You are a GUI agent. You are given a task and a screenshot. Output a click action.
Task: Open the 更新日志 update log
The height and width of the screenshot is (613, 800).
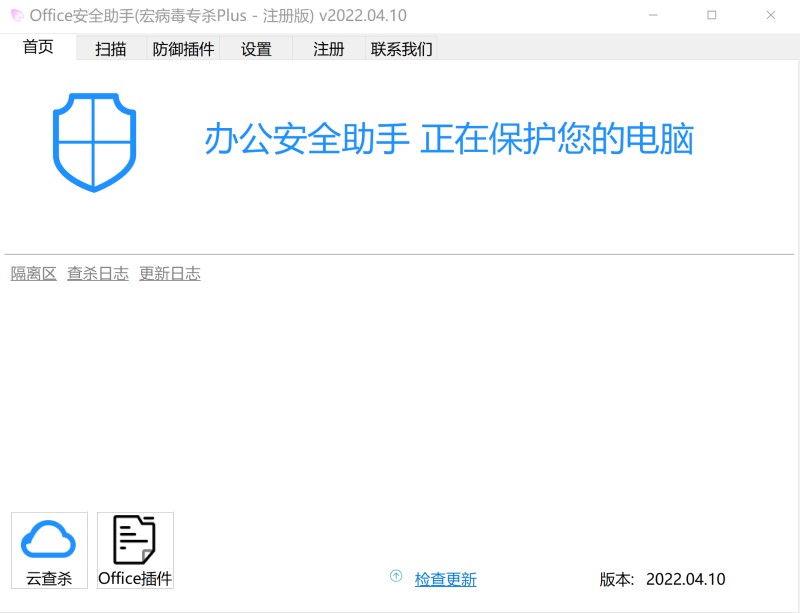coord(169,273)
